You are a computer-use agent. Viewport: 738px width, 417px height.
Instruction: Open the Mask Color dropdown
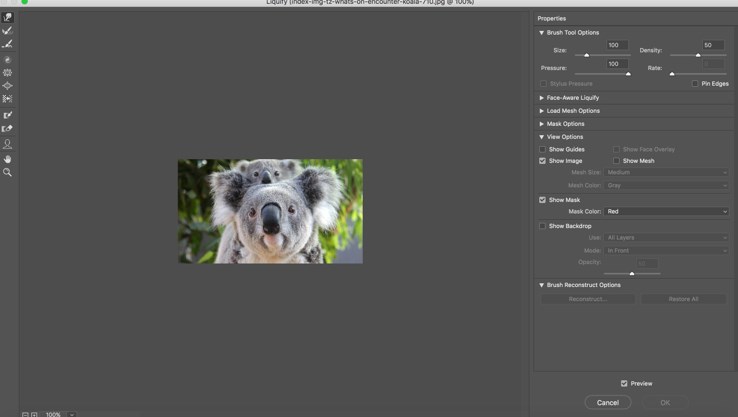[666, 212]
